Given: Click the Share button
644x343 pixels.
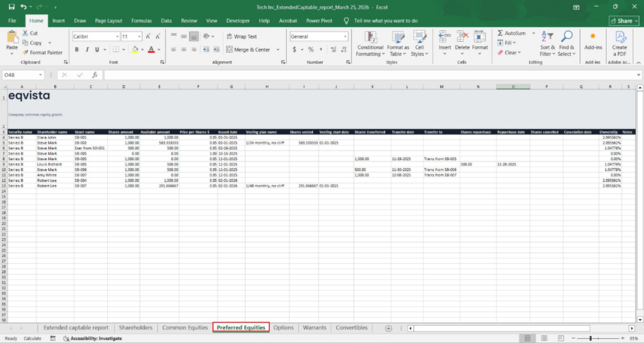Looking at the screenshot, I should (623, 21).
